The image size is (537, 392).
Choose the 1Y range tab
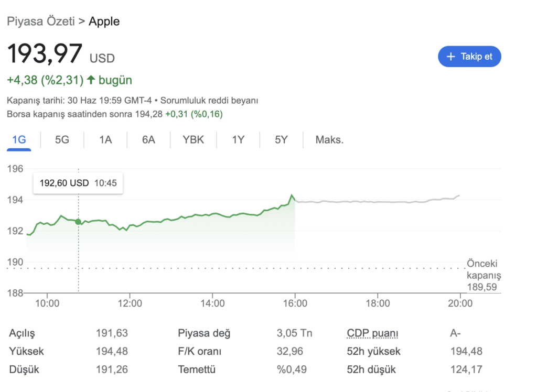[238, 140]
